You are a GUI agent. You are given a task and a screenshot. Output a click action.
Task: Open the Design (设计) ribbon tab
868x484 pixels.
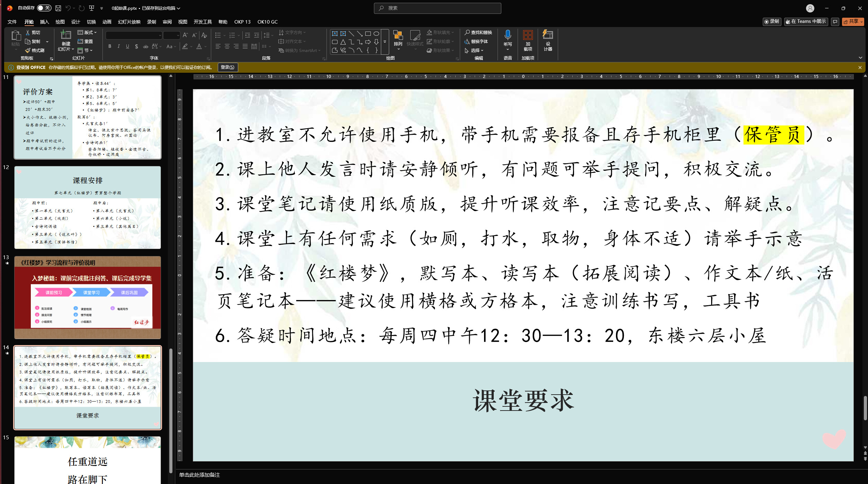point(75,22)
